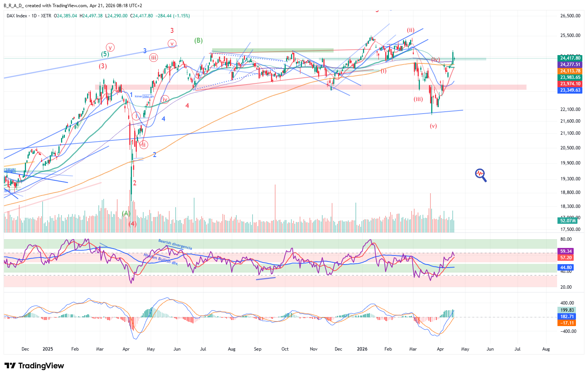Select the circled red 'y' wave marker
The height and width of the screenshot is (377, 588).
(110, 48)
